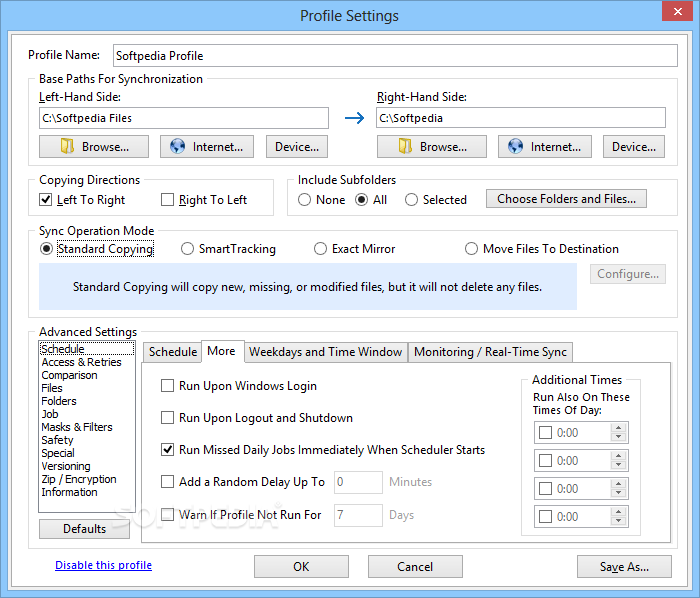The width and height of the screenshot is (700, 598).
Task: Decrease third additional time with down arrow
Action: point(619,493)
